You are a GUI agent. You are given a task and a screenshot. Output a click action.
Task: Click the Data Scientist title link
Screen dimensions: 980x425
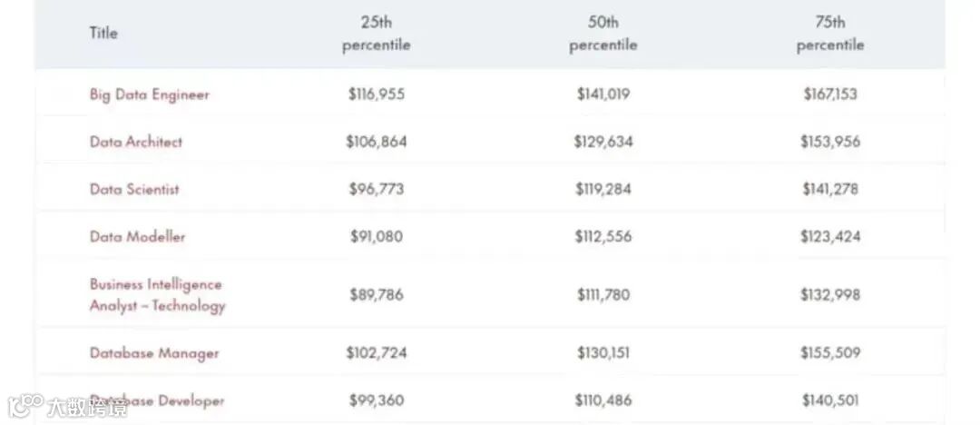click(134, 189)
